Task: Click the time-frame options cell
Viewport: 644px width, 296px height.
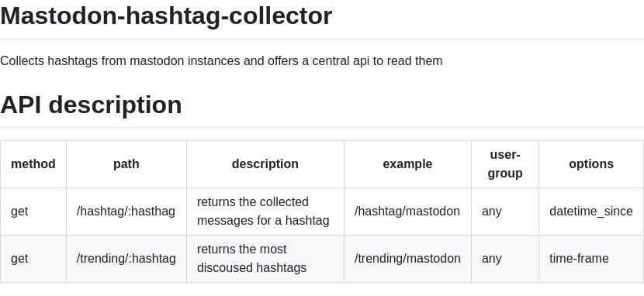Action: tap(591, 259)
